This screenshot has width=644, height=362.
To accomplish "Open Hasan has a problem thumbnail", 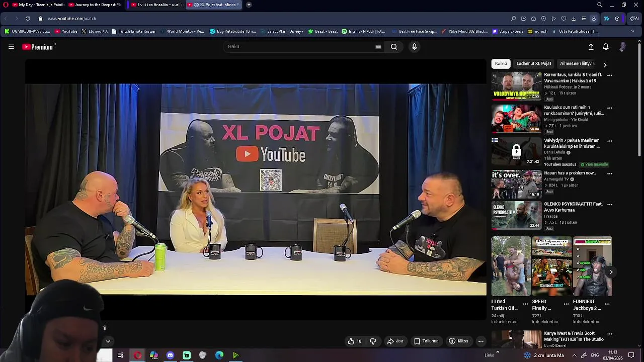I will (516, 185).
